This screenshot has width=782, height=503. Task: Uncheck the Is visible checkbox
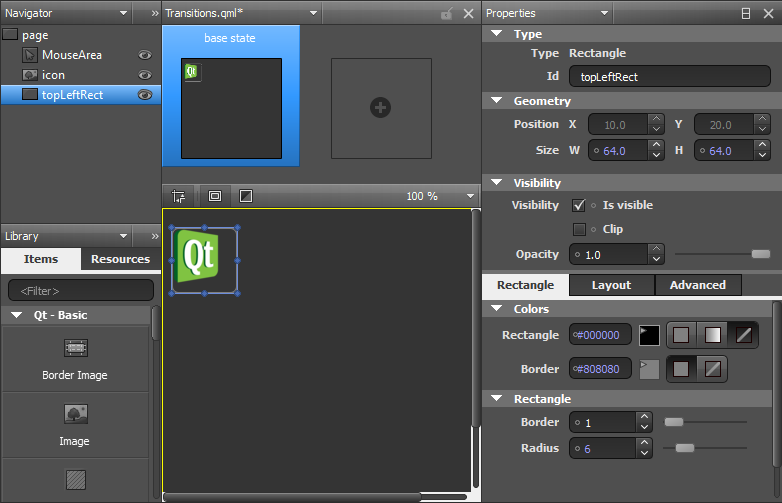(x=578, y=205)
